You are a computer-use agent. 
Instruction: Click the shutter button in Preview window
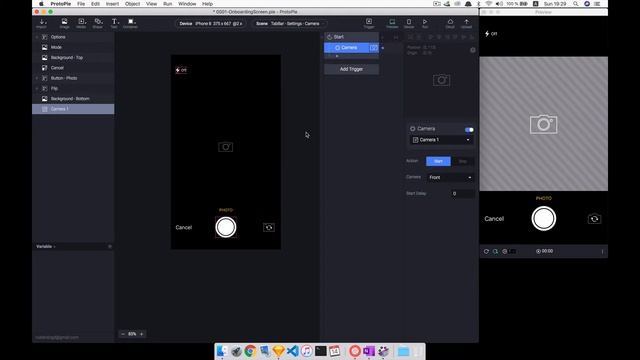coord(544,218)
